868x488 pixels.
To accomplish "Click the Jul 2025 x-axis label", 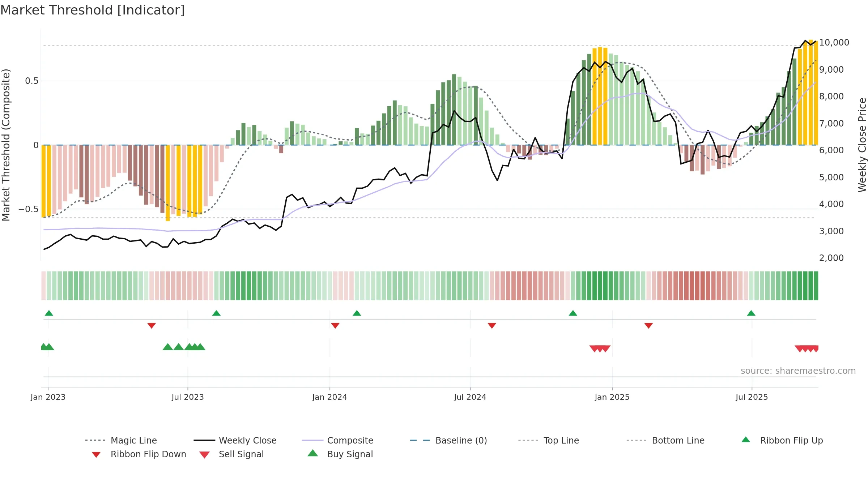I will coord(752,397).
